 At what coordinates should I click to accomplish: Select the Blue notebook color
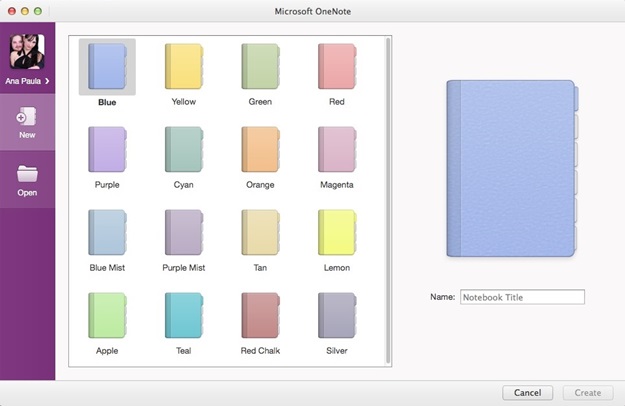coord(107,67)
